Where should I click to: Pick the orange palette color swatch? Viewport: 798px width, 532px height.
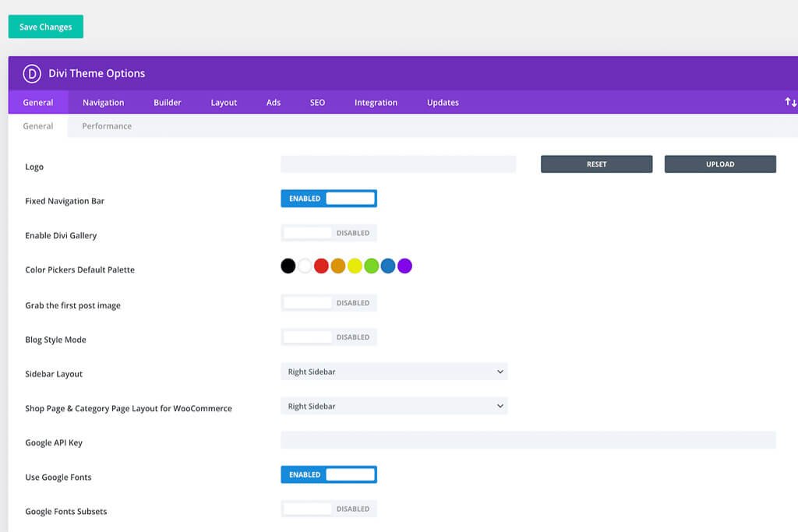point(338,266)
